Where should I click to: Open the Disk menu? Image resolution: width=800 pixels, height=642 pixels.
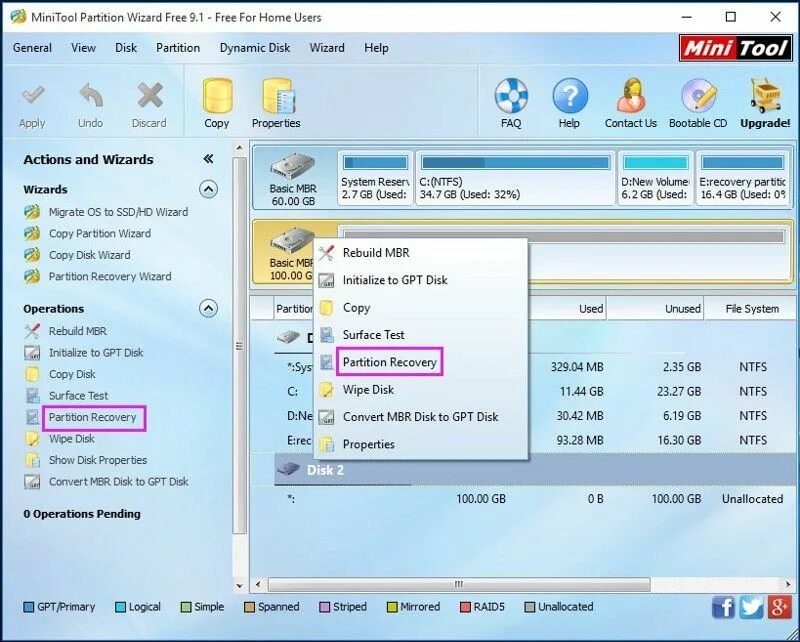tap(126, 47)
